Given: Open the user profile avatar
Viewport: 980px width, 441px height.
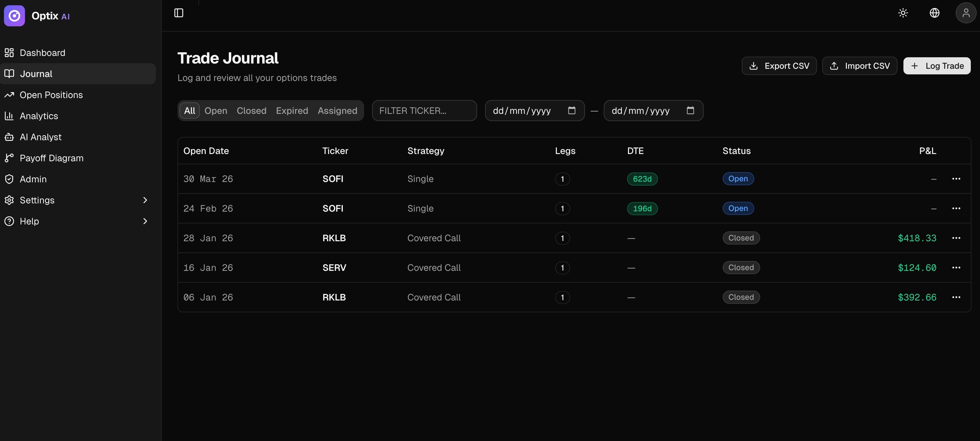Looking at the screenshot, I should click(966, 13).
